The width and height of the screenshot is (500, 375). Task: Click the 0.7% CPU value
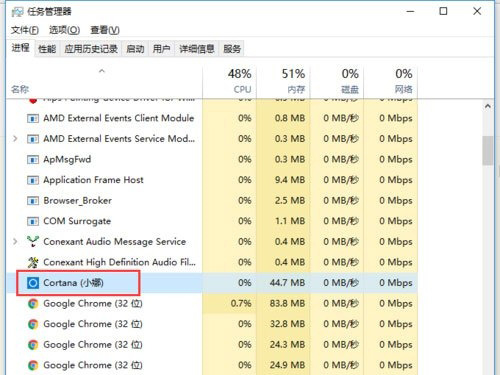pos(241,304)
